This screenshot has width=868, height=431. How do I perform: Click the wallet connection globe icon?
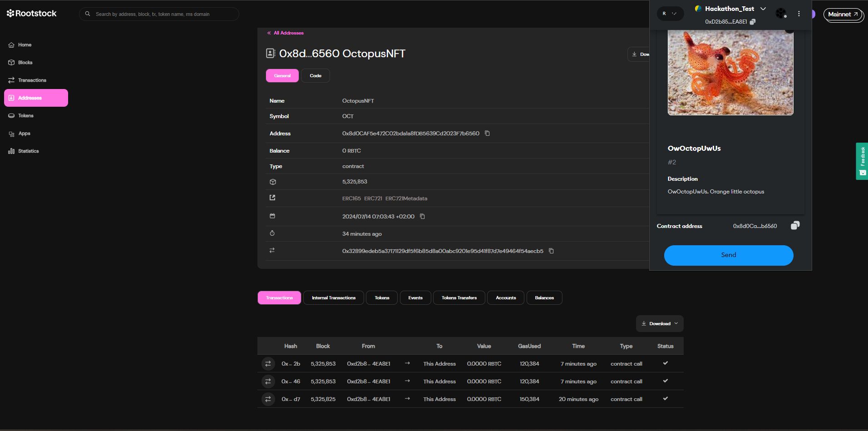point(781,14)
